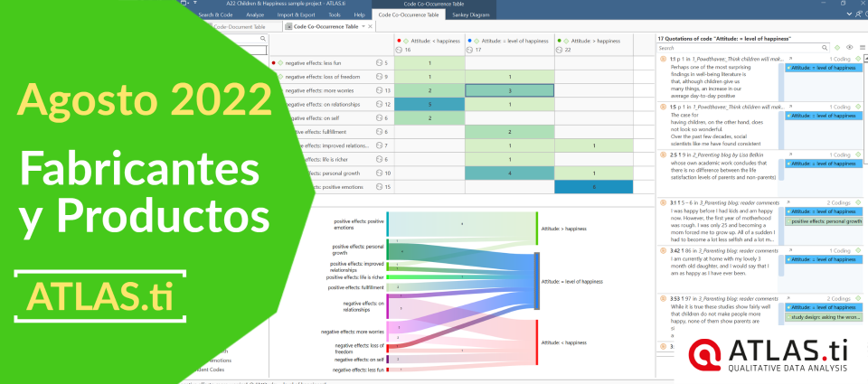Select the cell with value 4 for personal growth
Screen dimensions: 868x384
tap(509, 173)
